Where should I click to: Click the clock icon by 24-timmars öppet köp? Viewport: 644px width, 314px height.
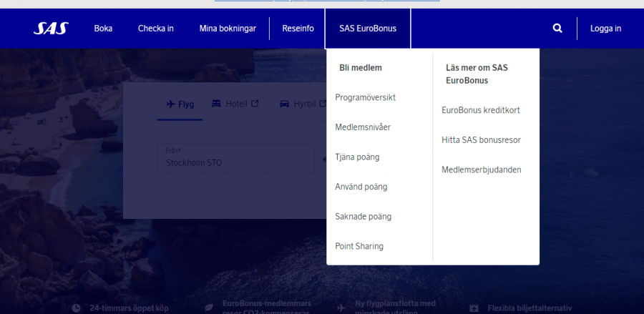77,308
